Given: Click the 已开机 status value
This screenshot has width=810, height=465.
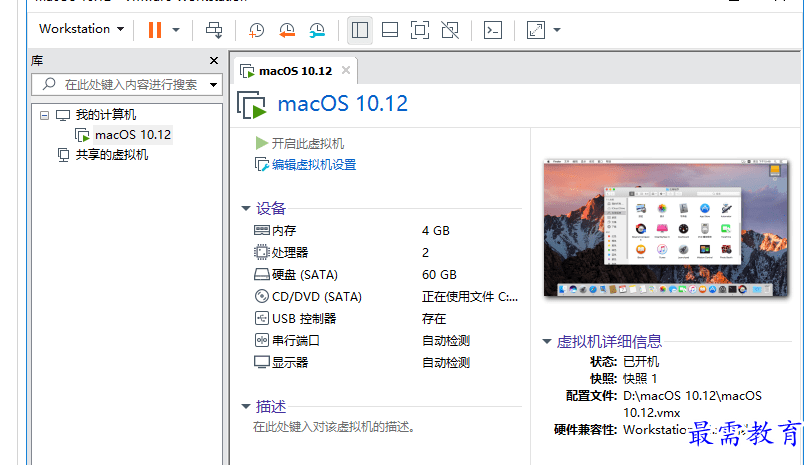Looking at the screenshot, I should [x=641, y=362].
